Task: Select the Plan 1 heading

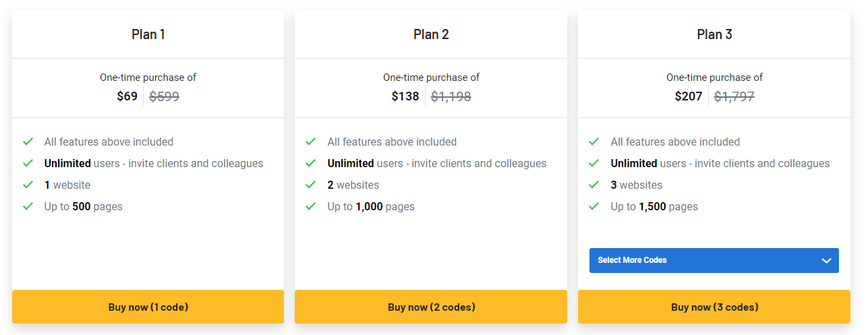Action: click(148, 34)
